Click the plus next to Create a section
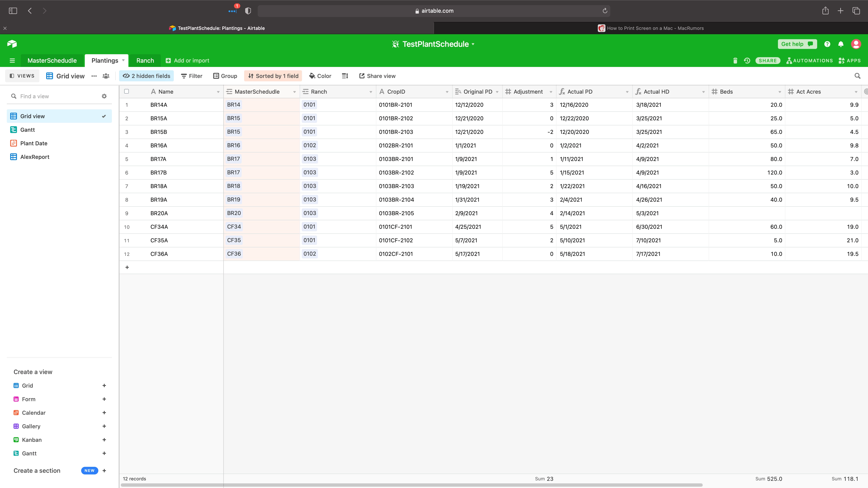The image size is (868, 488). 104,471
